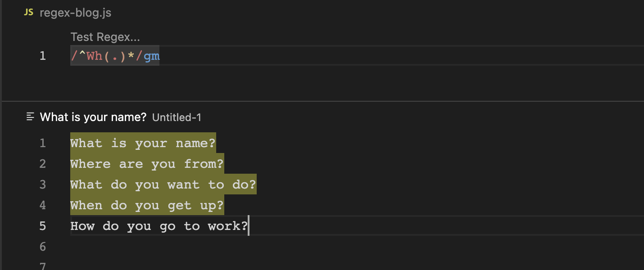Click the divider between the two editor panes
This screenshot has height=270, width=644.
click(322, 101)
